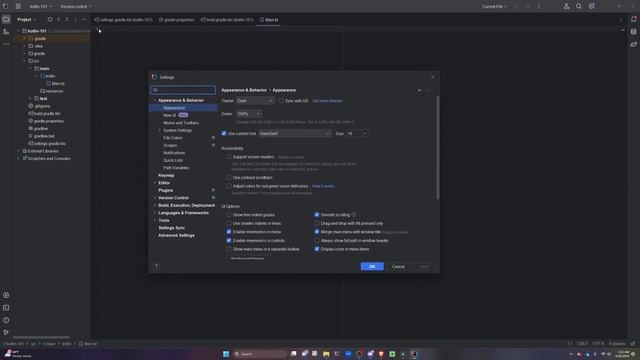Click the Settings search input field

tap(183, 90)
